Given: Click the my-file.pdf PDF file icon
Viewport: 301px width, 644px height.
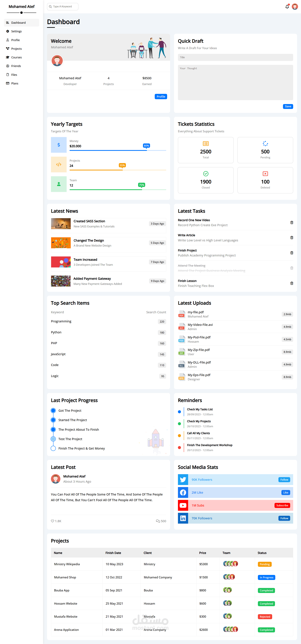Looking at the screenshot, I should (x=182, y=314).
